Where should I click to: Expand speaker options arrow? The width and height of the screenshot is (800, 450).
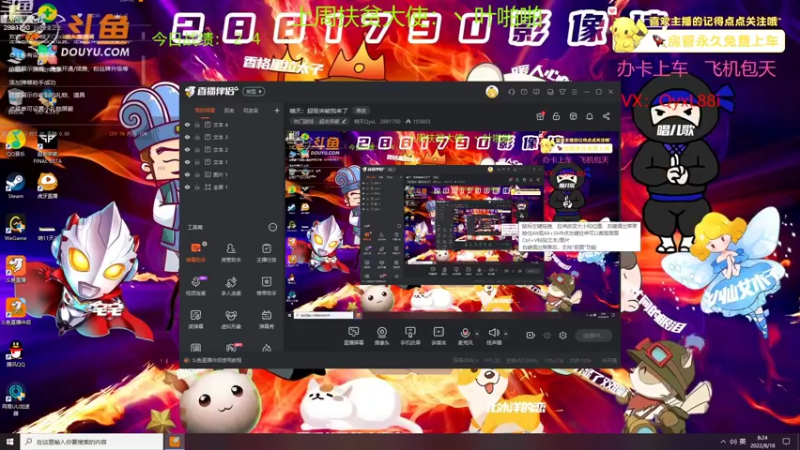pos(506,334)
